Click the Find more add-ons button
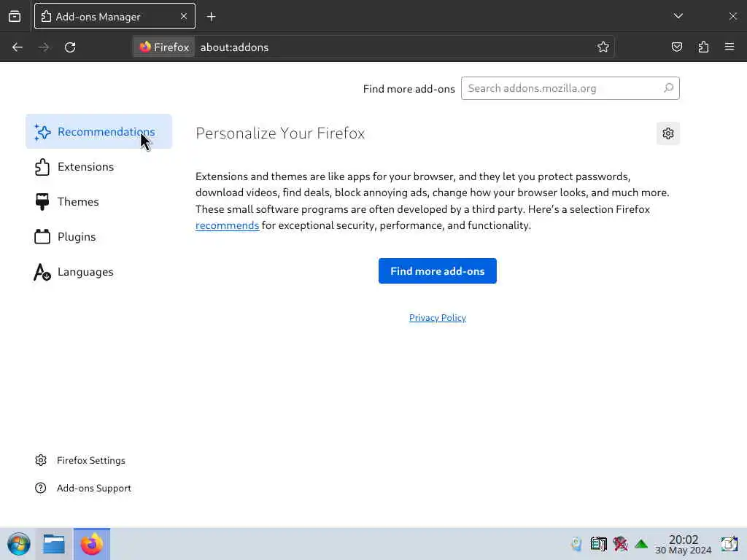This screenshot has width=747, height=560. [438, 271]
